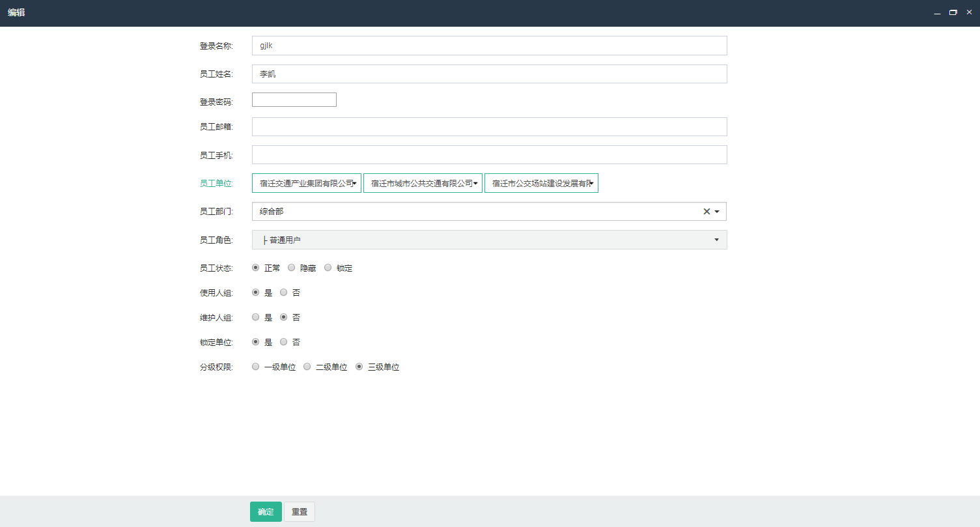Select 隐藏 employee status radio
The height and width of the screenshot is (527, 980).
tap(292, 268)
